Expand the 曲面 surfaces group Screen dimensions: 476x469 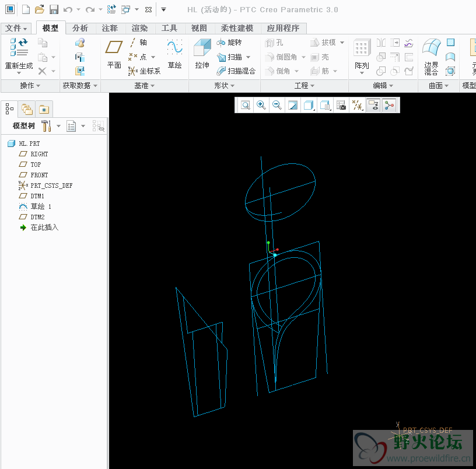pyautogui.click(x=439, y=86)
